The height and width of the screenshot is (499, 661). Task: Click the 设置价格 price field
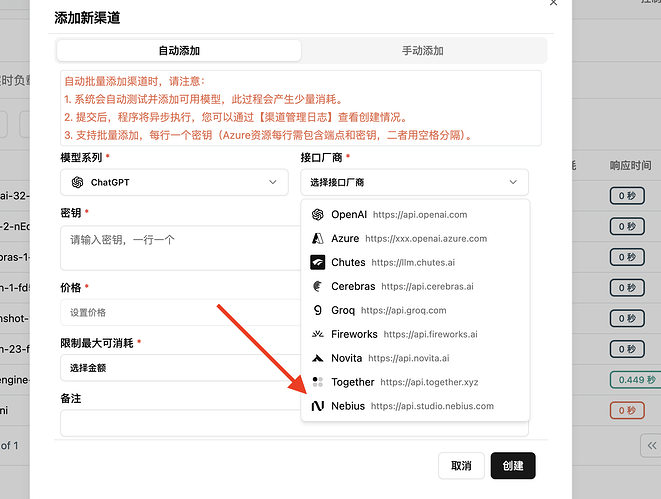click(x=174, y=312)
